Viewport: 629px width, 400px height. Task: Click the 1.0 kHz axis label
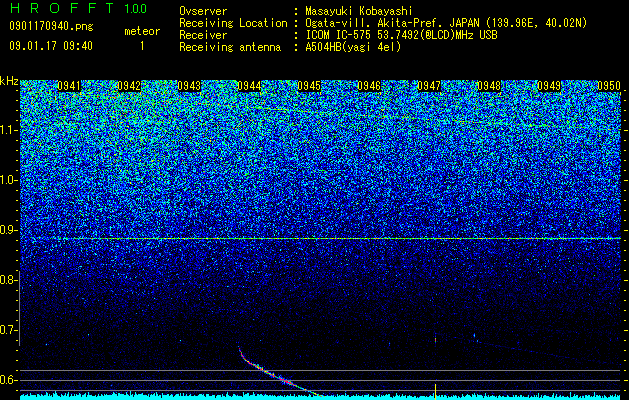[x=9, y=180]
